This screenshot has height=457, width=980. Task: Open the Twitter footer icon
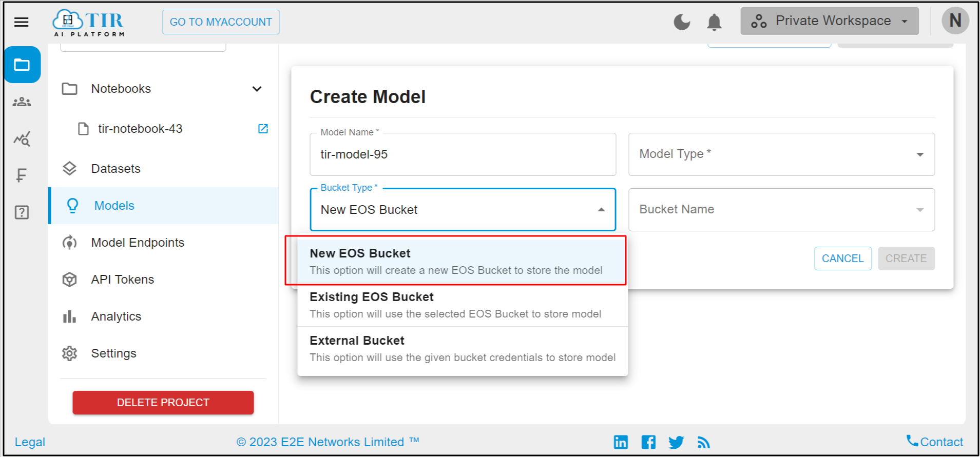click(676, 442)
